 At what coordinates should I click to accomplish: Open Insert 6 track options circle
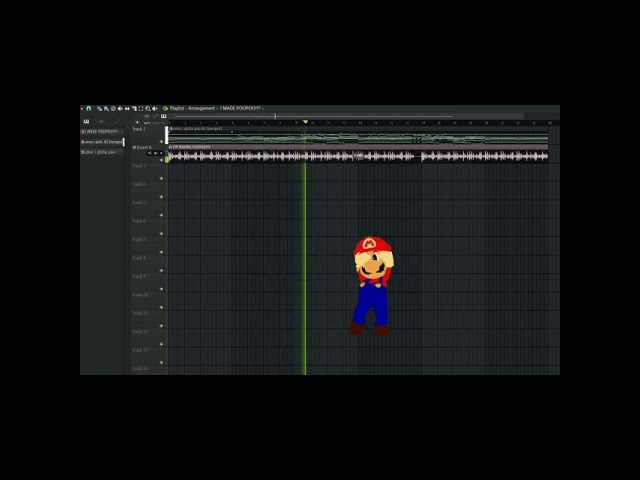pyautogui.click(x=134, y=147)
